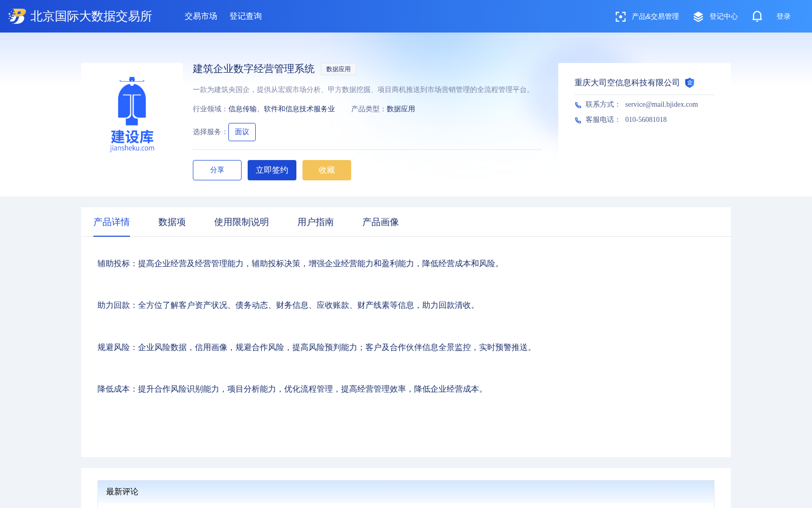
Task: Select the 面议 service option
Action: point(242,132)
